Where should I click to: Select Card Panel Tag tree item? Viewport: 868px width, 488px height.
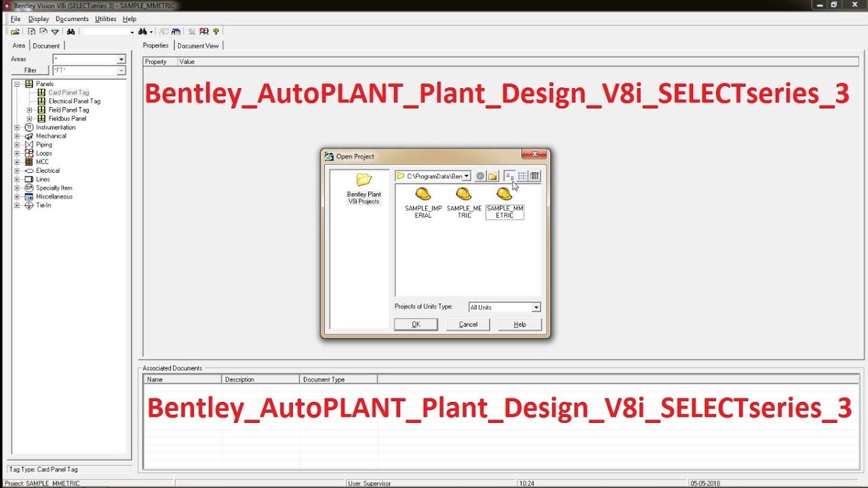(68, 93)
